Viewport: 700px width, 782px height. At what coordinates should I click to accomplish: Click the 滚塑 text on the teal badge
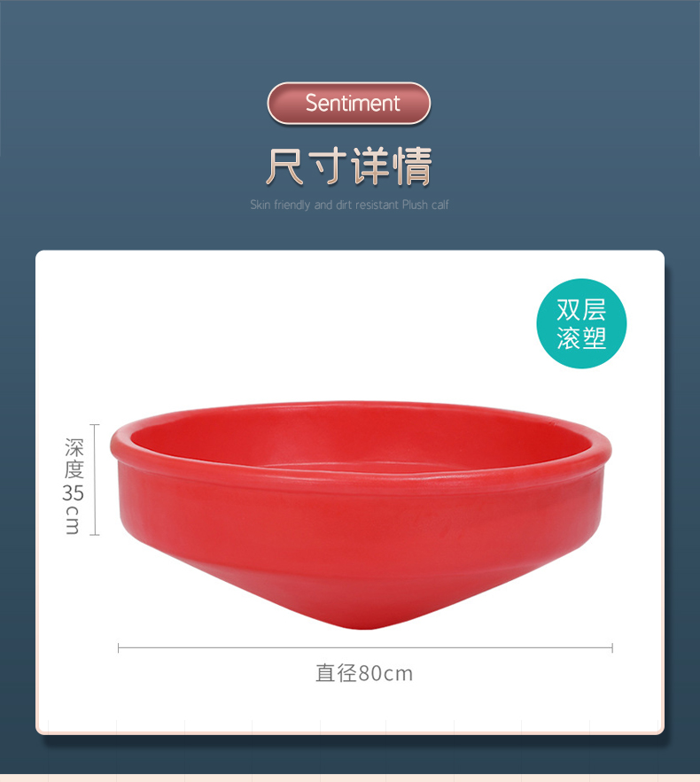click(x=581, y=338)
